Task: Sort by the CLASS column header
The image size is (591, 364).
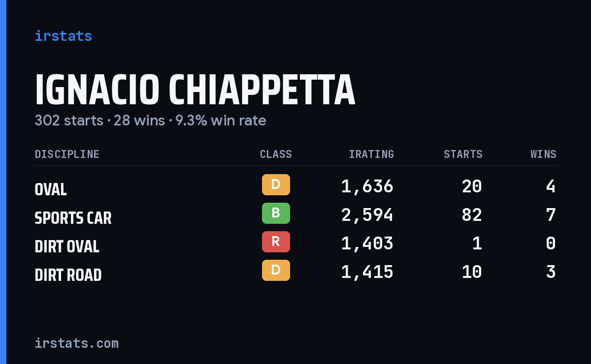Action: pos(276,154)
